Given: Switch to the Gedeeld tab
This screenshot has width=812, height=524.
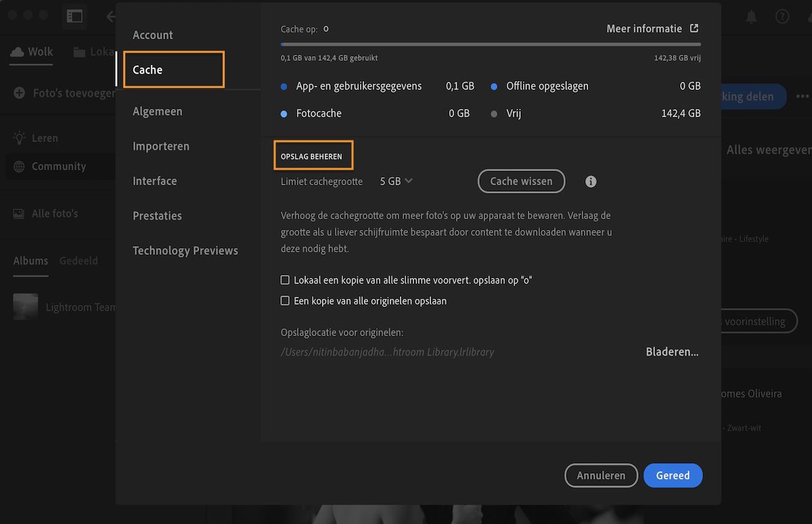Looking at the screenshot, I should [78, 260].
